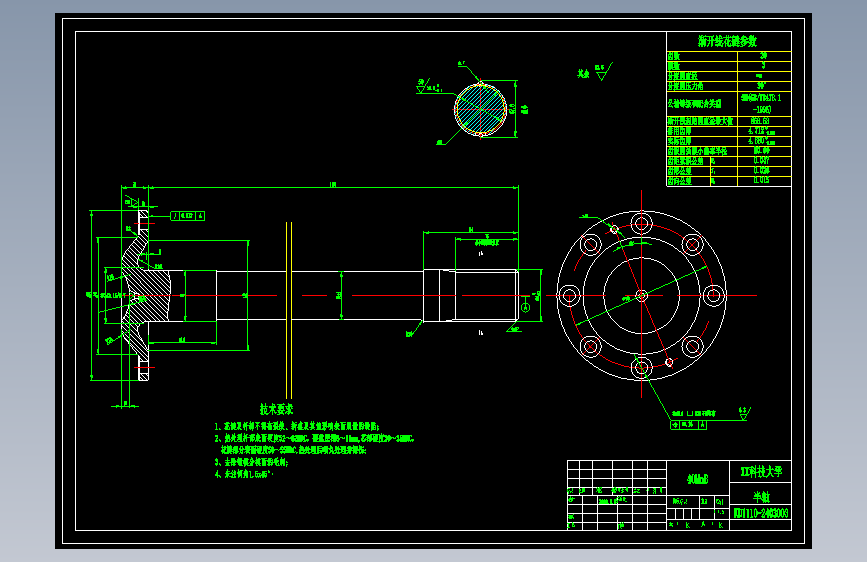Click the geometric tolerance frame above flange

tap(187, 216)
